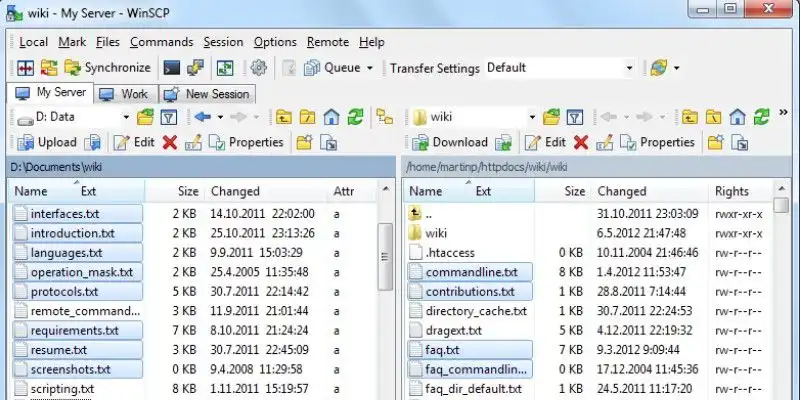Click remote panel Filter icon

click(575, 117)
